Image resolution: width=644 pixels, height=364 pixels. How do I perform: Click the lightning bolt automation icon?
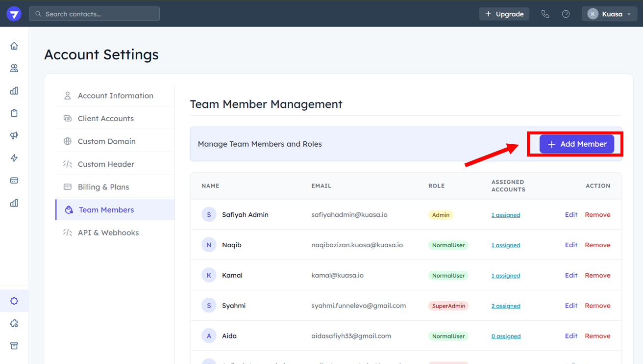[x=14, y=158]
